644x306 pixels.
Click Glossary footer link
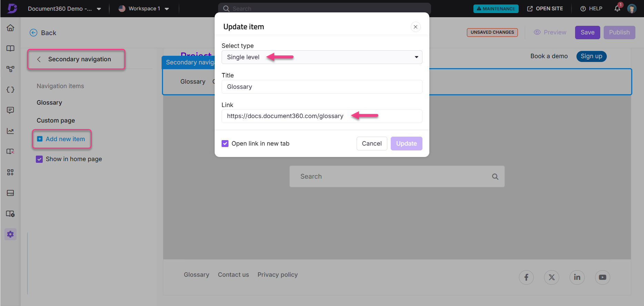[x=196, y=275]
